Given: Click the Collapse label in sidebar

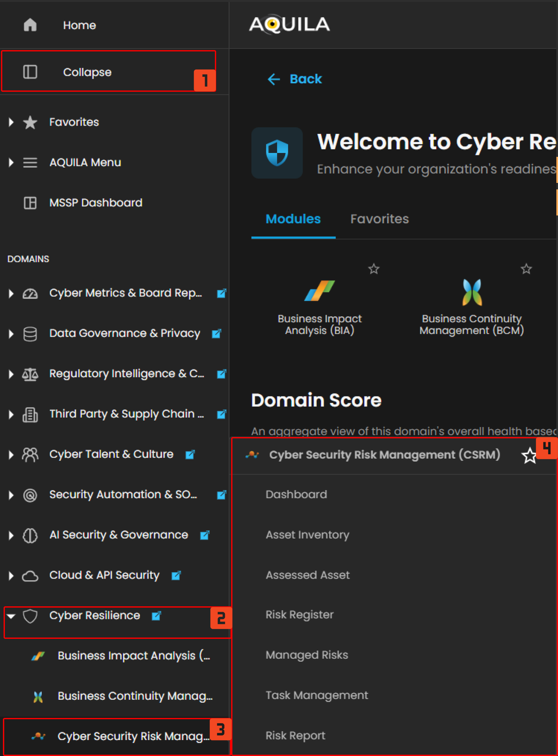Looking at the screenshot, I should (87, 72).
